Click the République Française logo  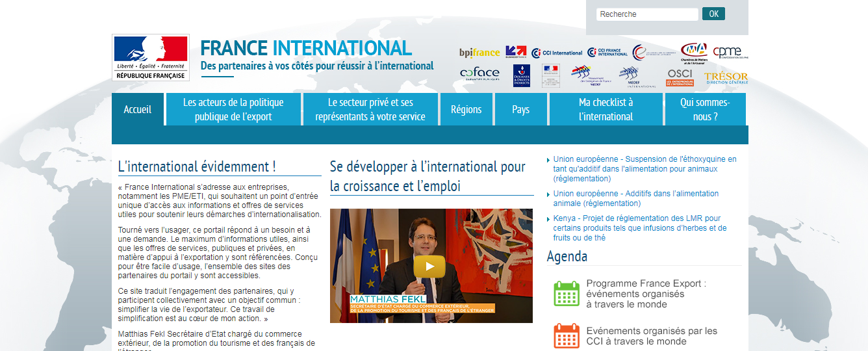(151, 58)
